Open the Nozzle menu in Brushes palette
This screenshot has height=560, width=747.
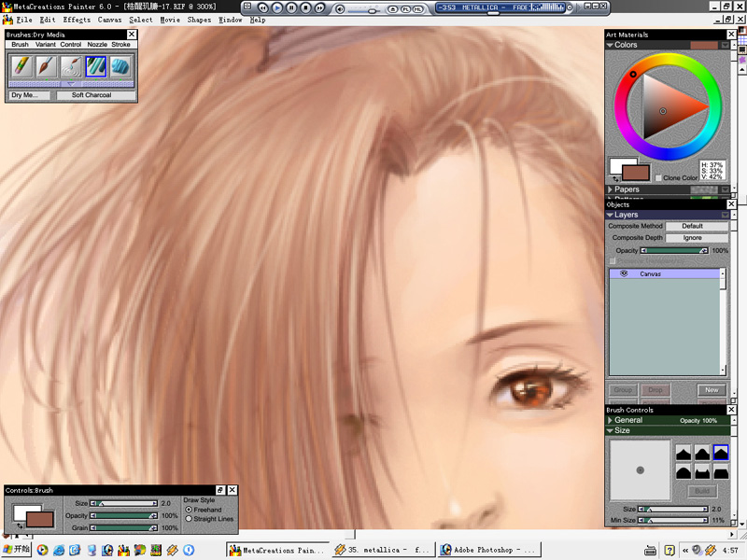97,44
